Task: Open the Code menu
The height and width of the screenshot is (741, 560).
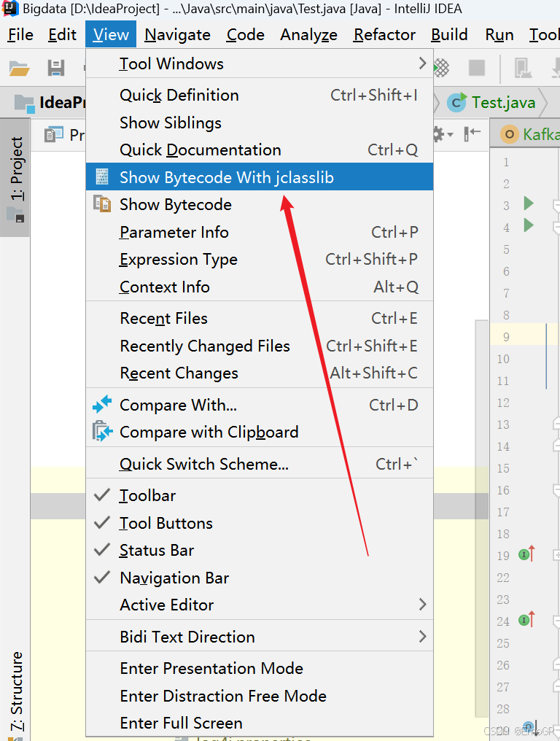Action: click(x=245, y=34)
